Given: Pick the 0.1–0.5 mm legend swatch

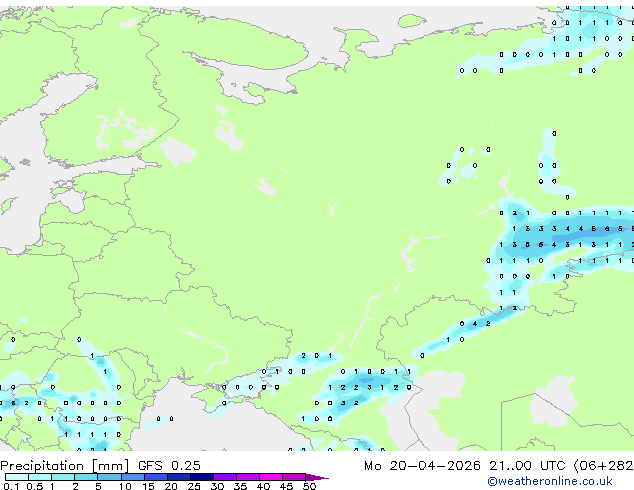Looking at the screenshot, I should point(17,477).
